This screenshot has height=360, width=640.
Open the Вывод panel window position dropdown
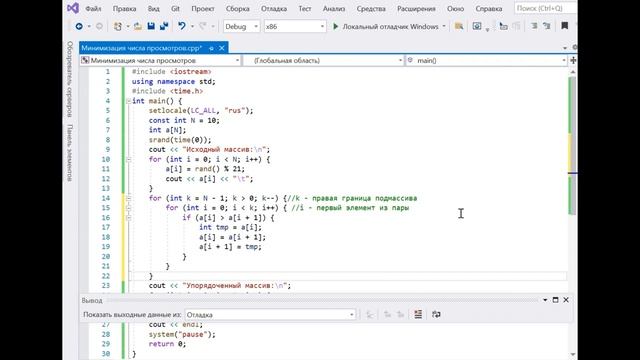[545, 300]
